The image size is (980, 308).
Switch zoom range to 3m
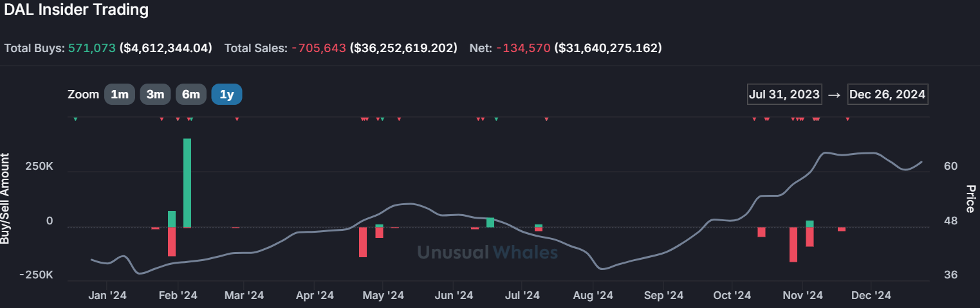(155, 95)
